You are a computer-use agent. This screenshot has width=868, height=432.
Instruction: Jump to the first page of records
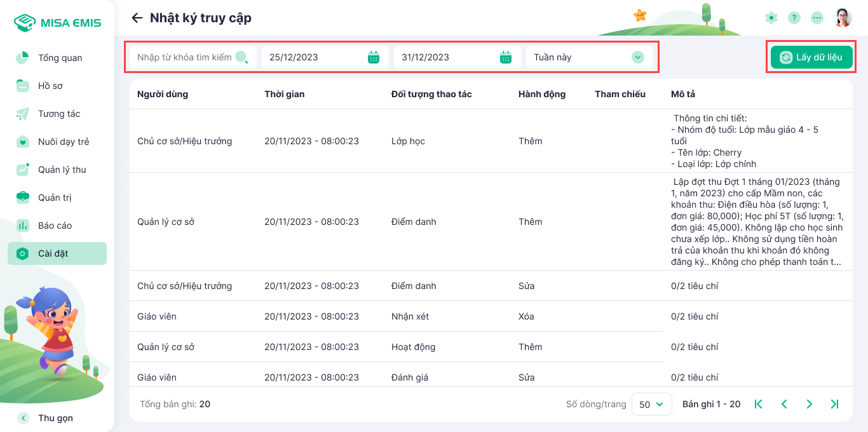click(758, 404)
